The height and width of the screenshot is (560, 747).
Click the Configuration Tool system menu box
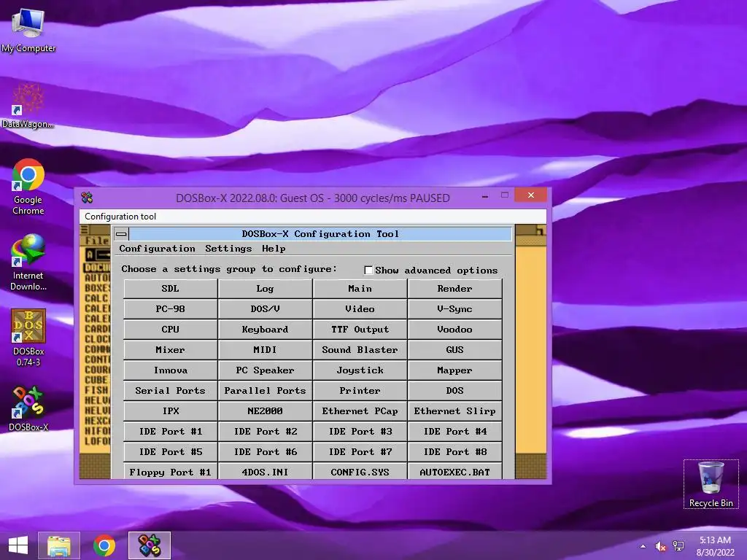pos(122,234)
